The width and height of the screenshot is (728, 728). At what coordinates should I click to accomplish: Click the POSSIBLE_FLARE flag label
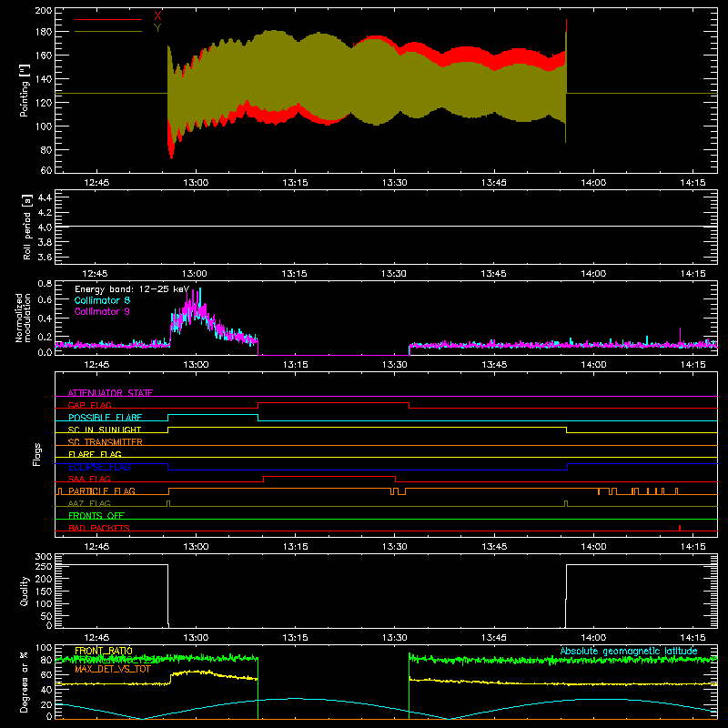105,418
